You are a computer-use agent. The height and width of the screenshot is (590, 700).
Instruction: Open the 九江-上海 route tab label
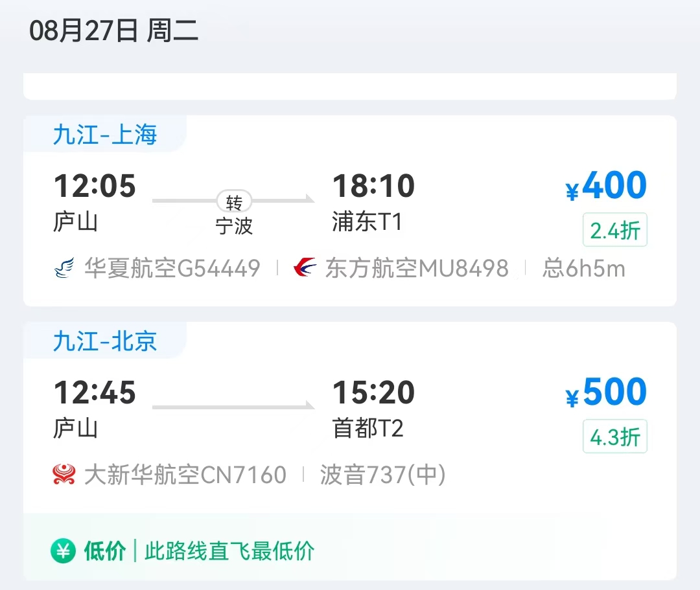pyautogui.click(x=105, y=135)
